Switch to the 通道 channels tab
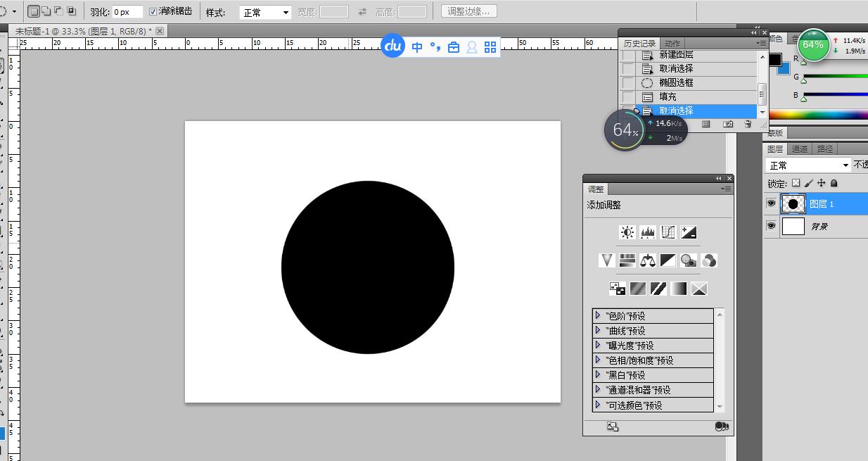Viewport: 868px width, 461px height. [800, 149]
